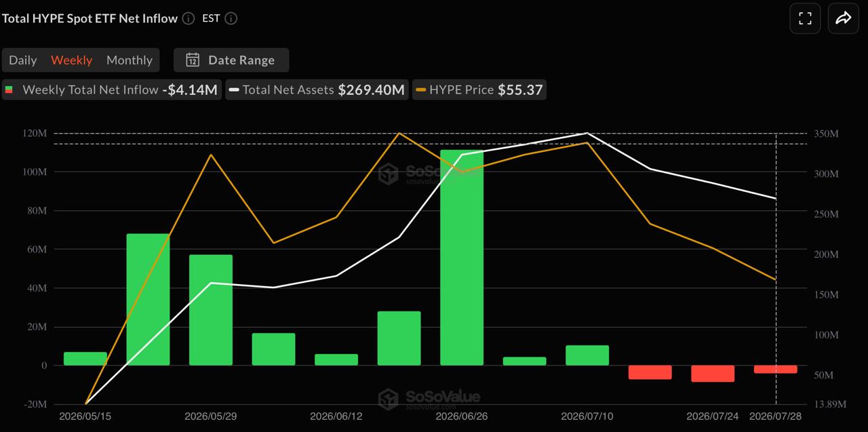Click the 2026/07/28 axis date label
Screen dimensions: 868x432
click(776, 416)
